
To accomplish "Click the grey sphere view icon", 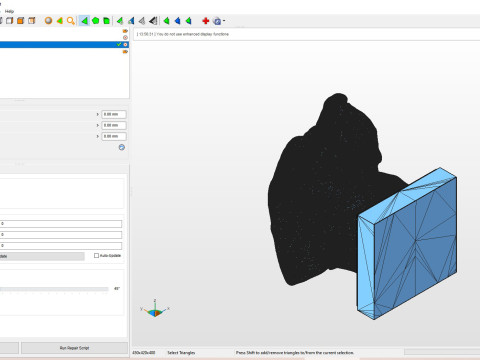I will point(48,21).
